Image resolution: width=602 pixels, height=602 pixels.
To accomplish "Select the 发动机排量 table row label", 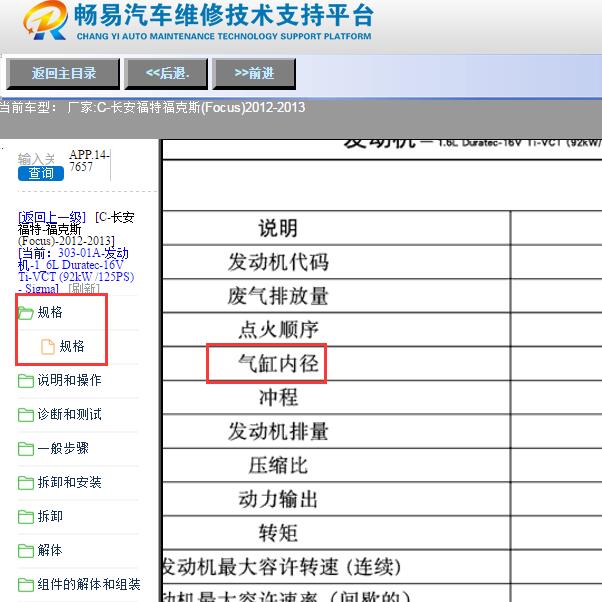I will pyautogui.click(x=278, y=431).
